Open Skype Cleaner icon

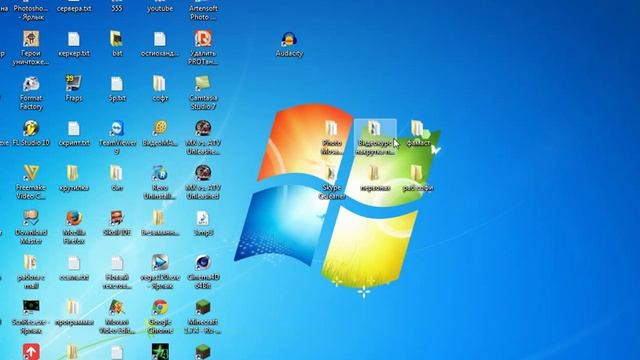click(x=331, y=174)
